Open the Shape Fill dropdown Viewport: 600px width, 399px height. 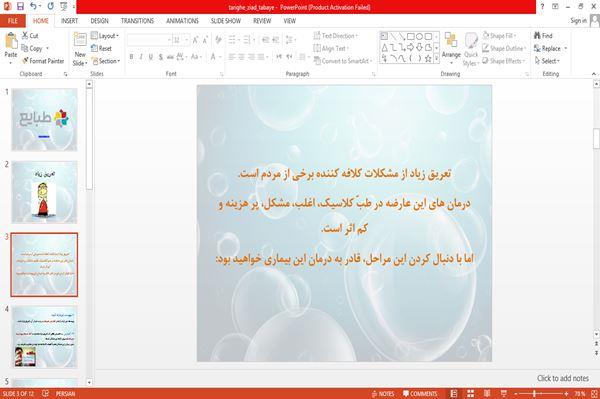499,36
